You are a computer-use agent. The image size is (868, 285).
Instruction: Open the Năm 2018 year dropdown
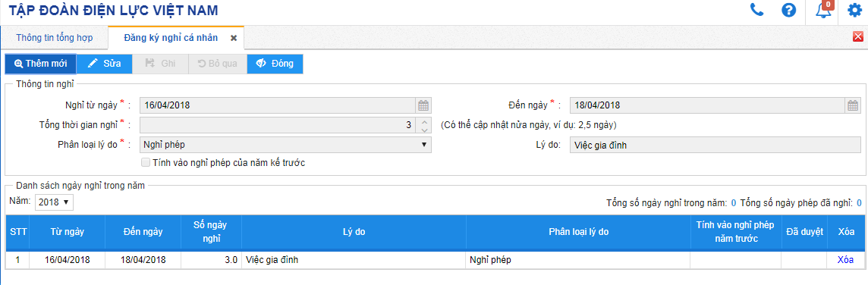tap(54, 202)
